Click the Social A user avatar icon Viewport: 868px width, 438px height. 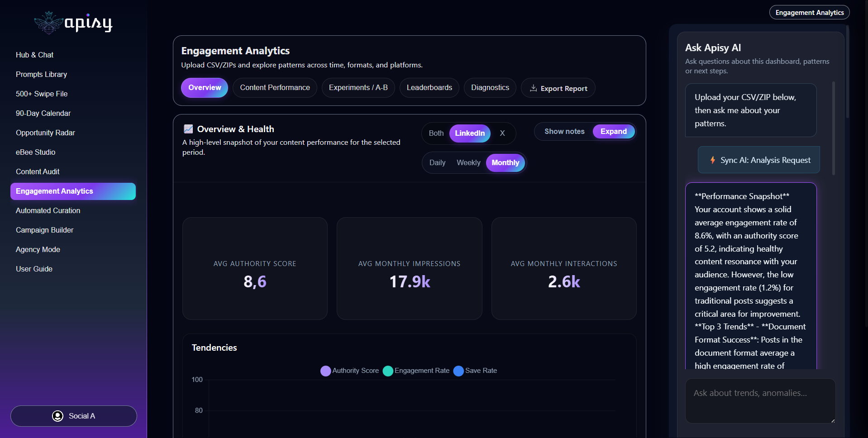tap(57, 416)
